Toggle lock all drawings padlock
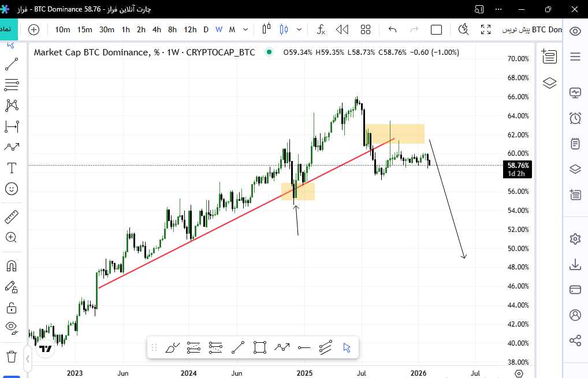Image resolution: width=588 pixels, height=378 pixels. [11, 307]
